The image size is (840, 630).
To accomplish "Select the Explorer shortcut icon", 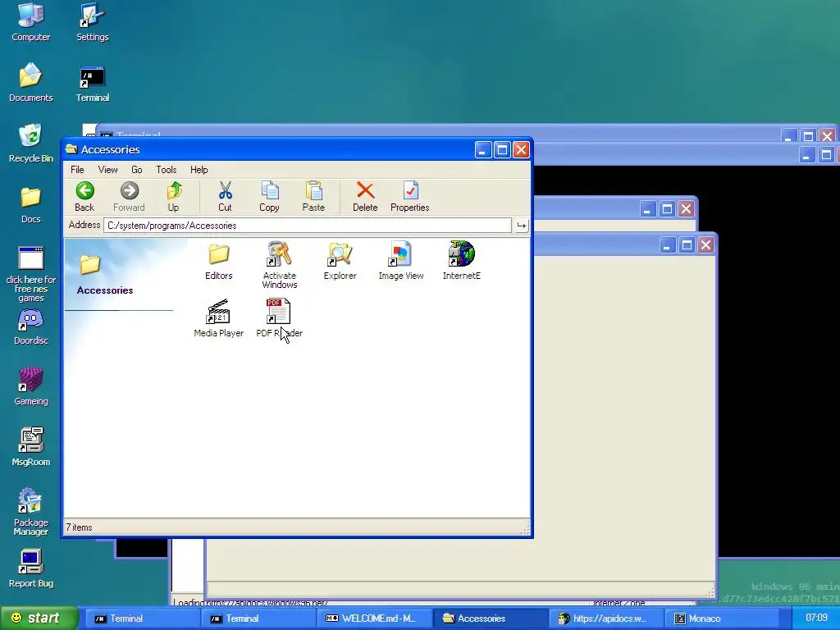I will 340,261.
